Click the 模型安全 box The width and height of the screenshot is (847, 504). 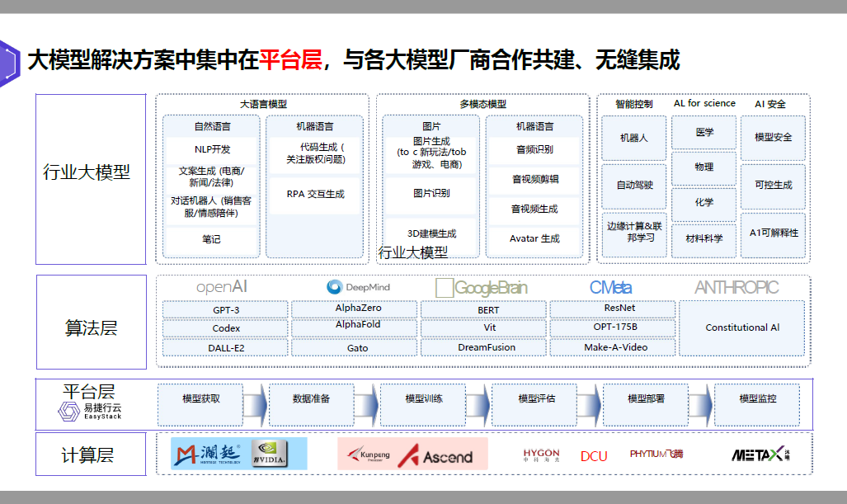pyautogui.click(x=773, y=139)
